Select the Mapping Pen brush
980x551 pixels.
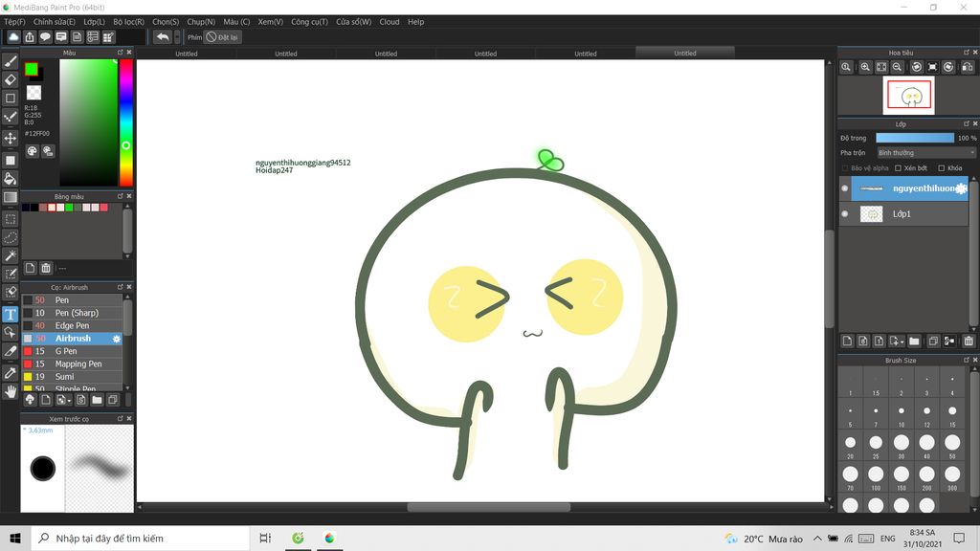click(73, 364)
